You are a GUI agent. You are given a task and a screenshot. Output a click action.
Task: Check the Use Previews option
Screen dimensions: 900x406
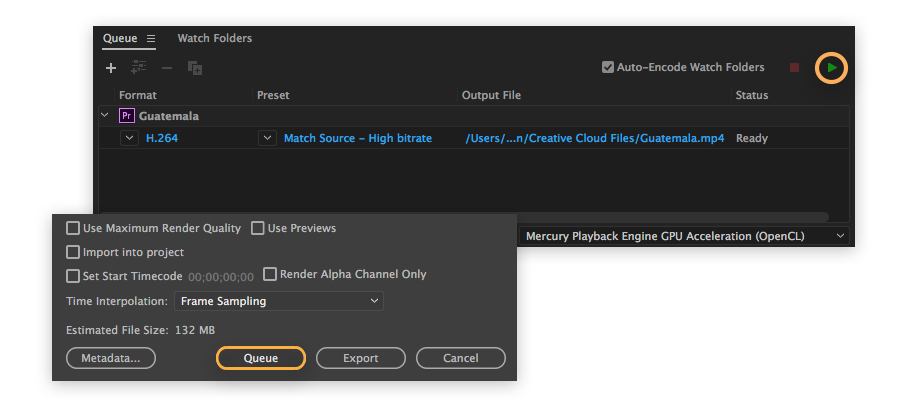pyautogui.click(x=258, y=228)
